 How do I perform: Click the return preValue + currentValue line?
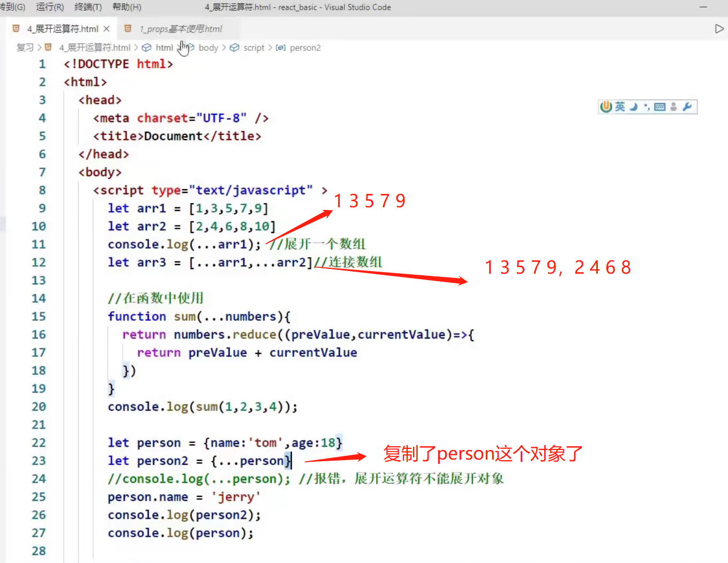(x=247, y=352)
